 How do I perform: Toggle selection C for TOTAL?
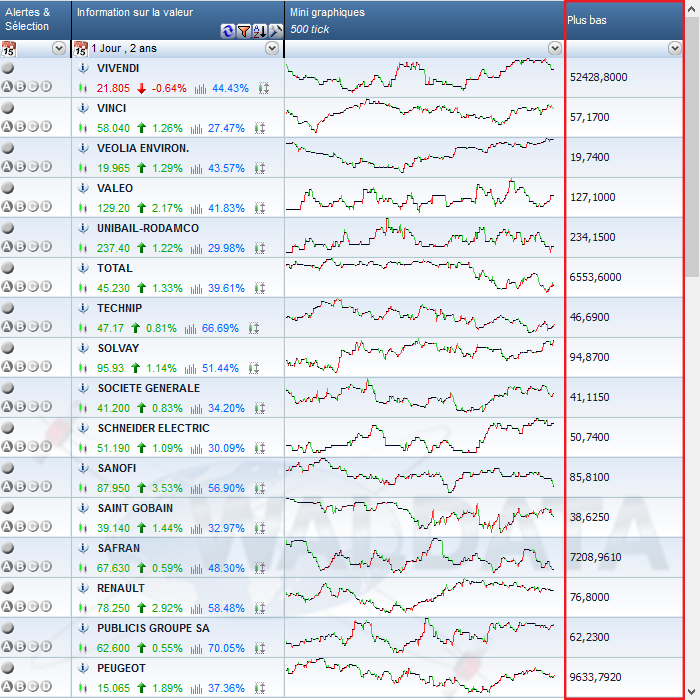tap(33, 286)
